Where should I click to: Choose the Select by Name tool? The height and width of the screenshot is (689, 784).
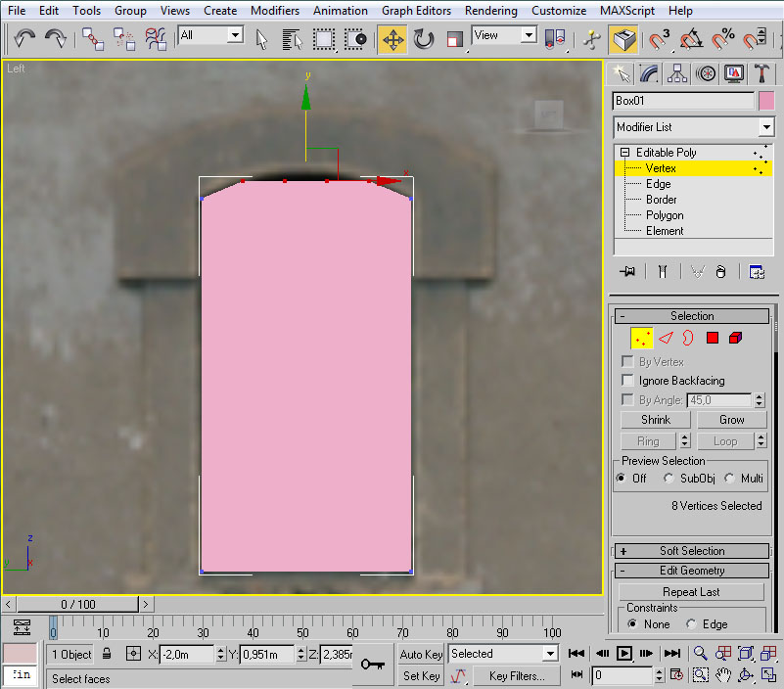(x=293, y=39)
